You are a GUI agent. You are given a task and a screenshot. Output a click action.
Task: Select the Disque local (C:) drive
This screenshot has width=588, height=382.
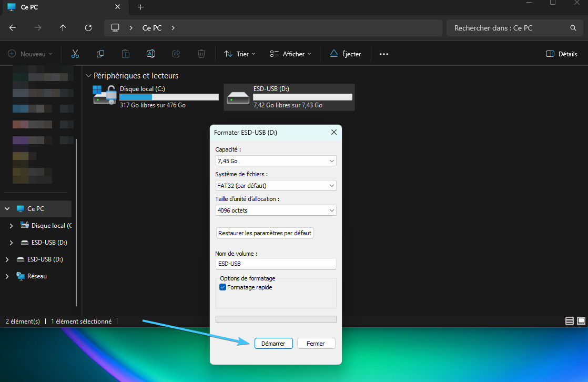[156, 97]
